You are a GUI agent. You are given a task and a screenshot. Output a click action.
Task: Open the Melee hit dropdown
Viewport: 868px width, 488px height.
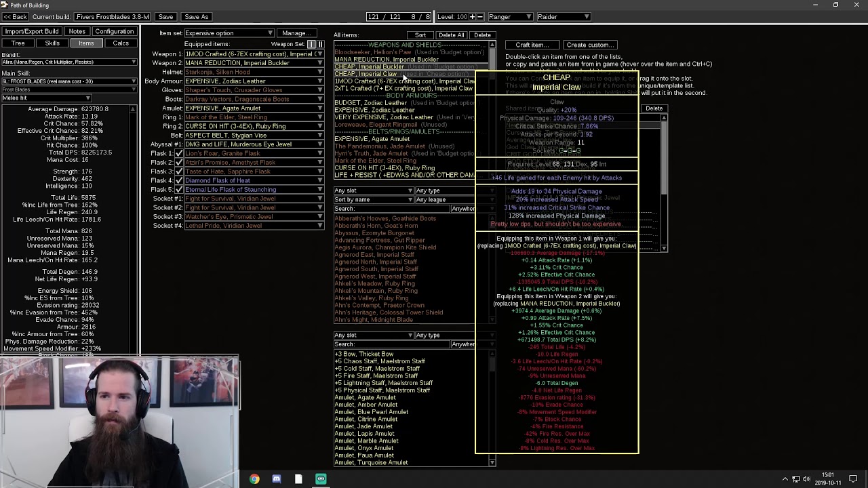[46, 98]
